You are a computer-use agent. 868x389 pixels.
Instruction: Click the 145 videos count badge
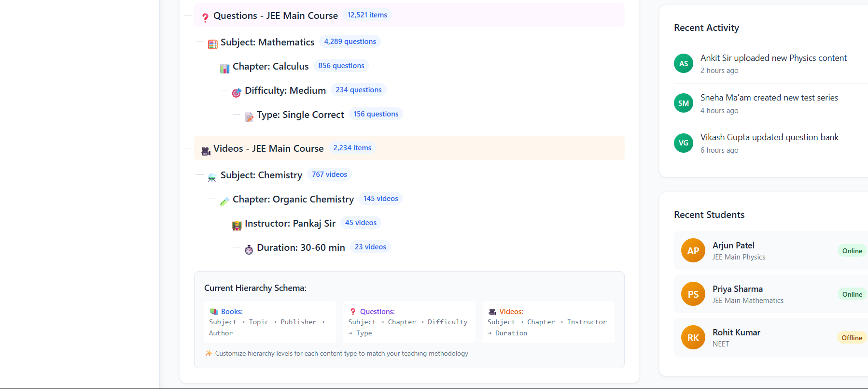click(380, 199)
